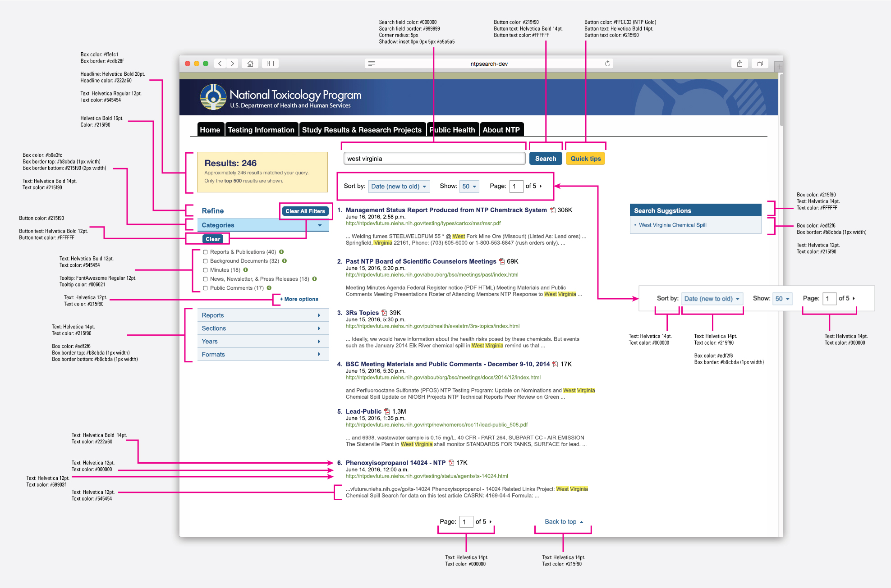The image size is (891, 588).
Task: Check the Minutes (18) box
Action: click(206, 270)
